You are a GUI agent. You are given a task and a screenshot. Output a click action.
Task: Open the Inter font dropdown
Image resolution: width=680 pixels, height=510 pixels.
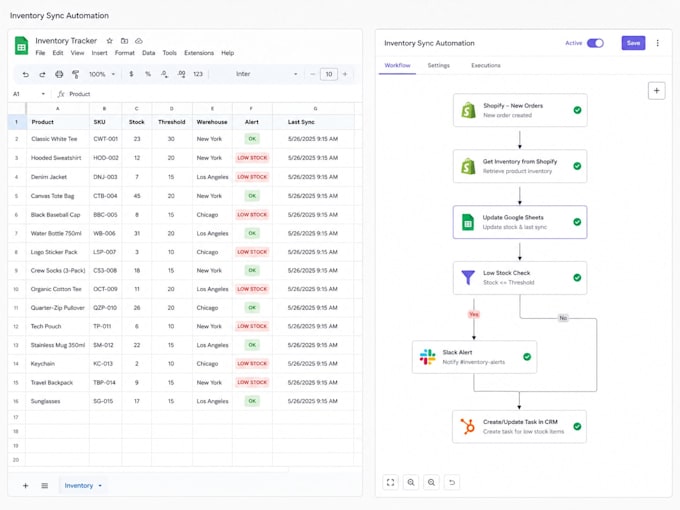click(266, 74)
